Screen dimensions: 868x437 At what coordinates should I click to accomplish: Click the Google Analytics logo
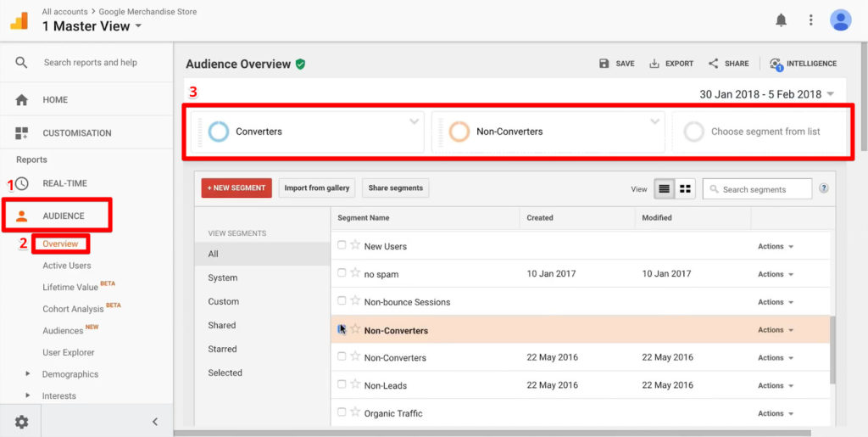click(x=19, y=20)
